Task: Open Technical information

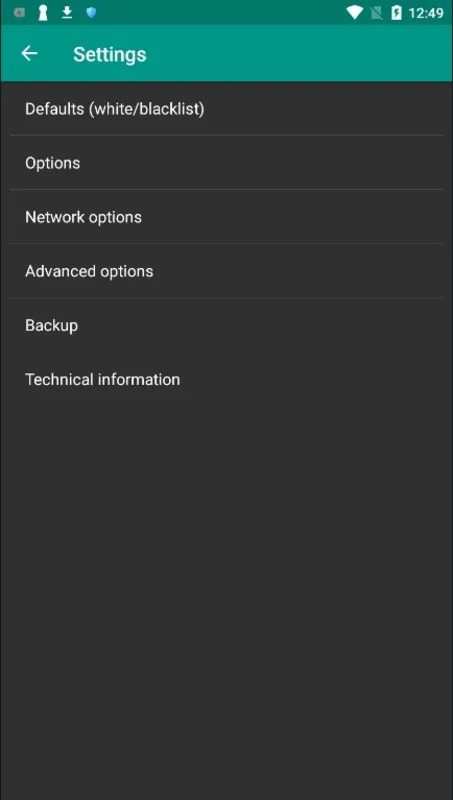Action: tap(226, 379)
